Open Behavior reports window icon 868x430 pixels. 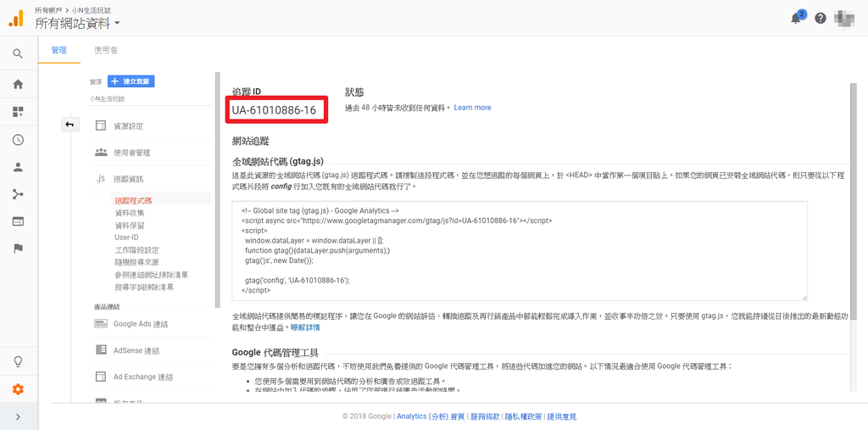pos(19,221)
